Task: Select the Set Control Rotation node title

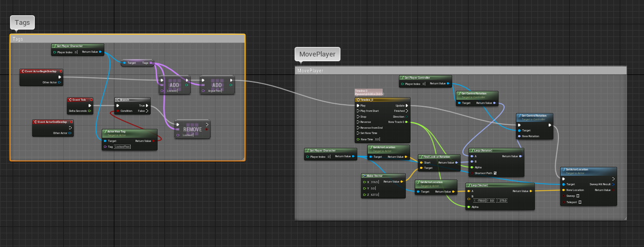Action: (x=534, y=116)
